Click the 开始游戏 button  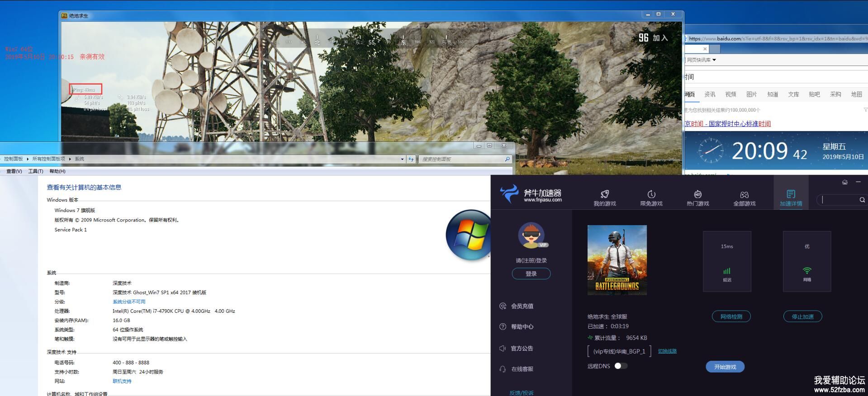pos(725,367)
